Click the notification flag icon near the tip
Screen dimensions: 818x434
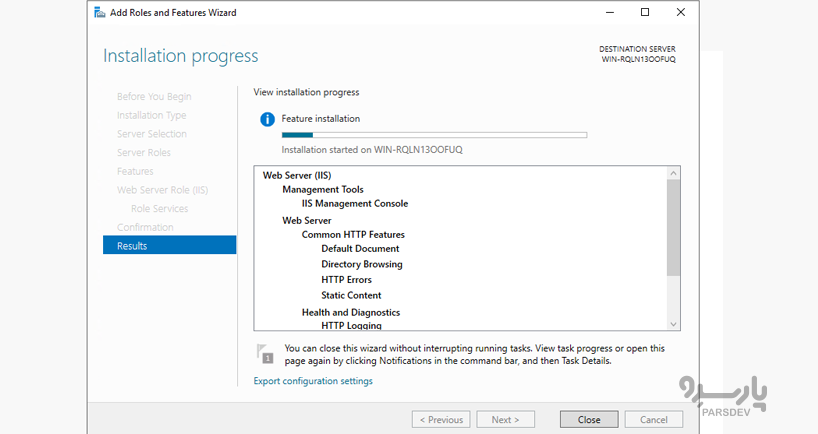265,354
